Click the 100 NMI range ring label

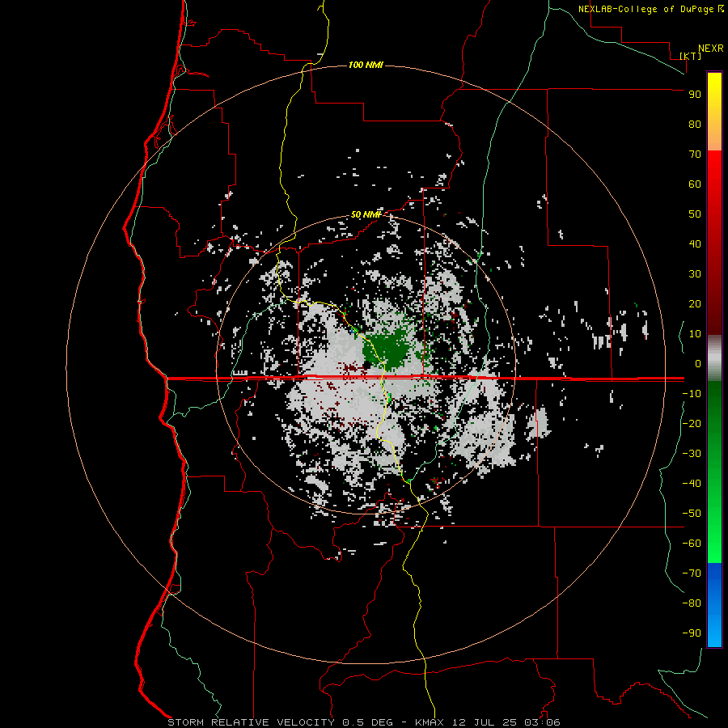click(366, 65)
